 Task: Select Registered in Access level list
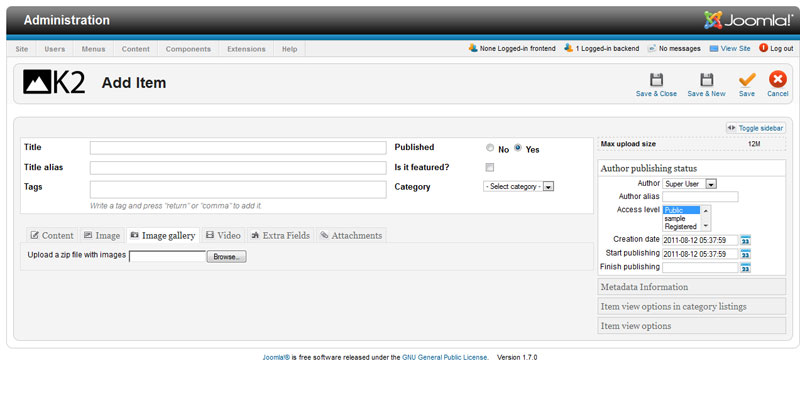(x=682, y=227)
